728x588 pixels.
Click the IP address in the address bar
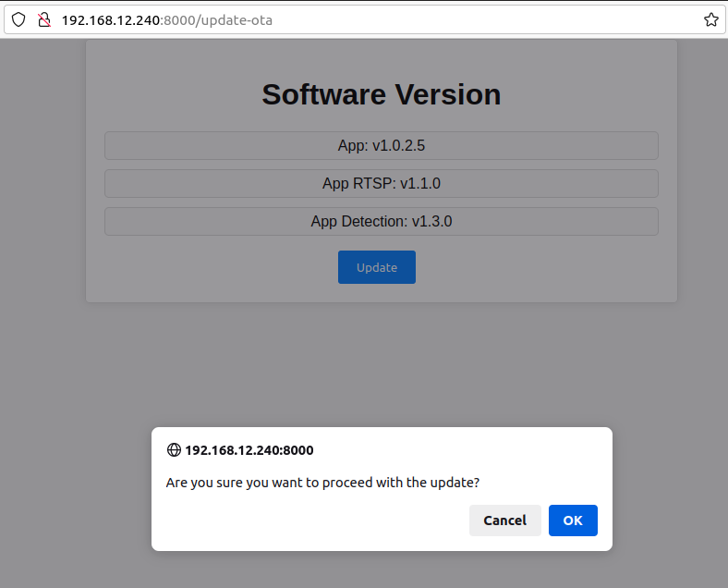click(111, 19)
